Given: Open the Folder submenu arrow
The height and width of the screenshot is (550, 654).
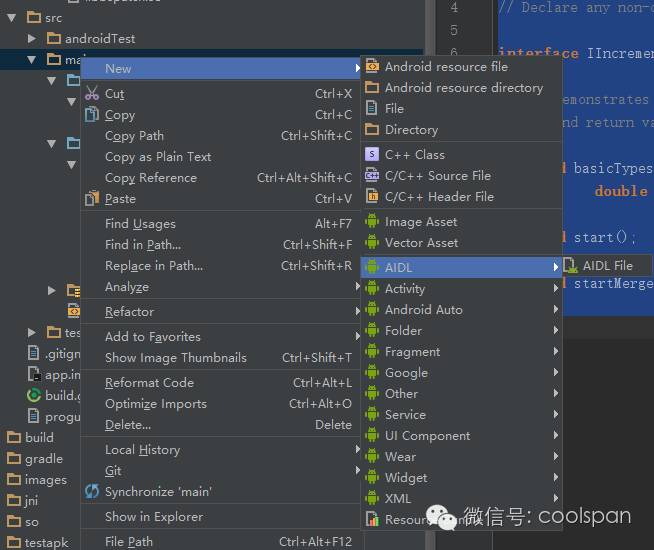Looking at the screenshot, I should [556, 330].
